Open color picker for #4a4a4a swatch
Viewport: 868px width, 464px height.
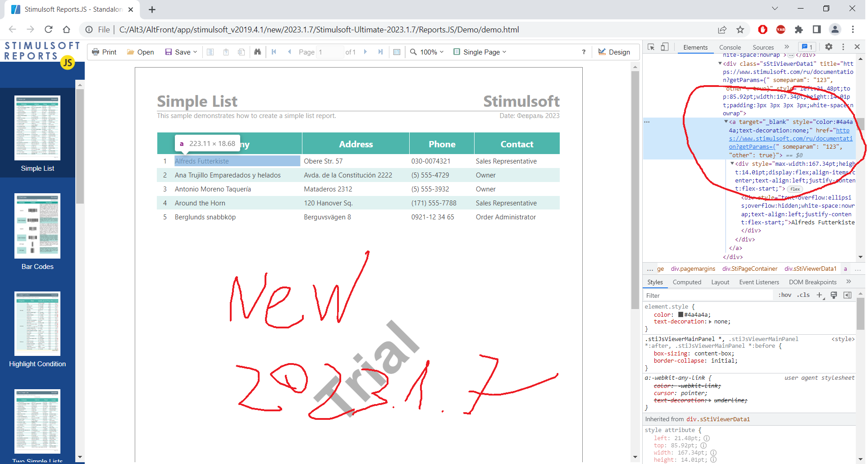pos(681,315)
